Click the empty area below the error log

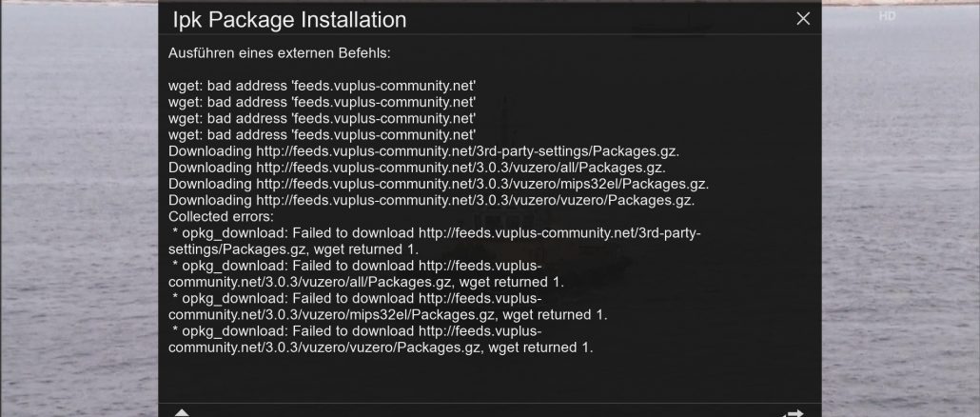click(489, 378)
